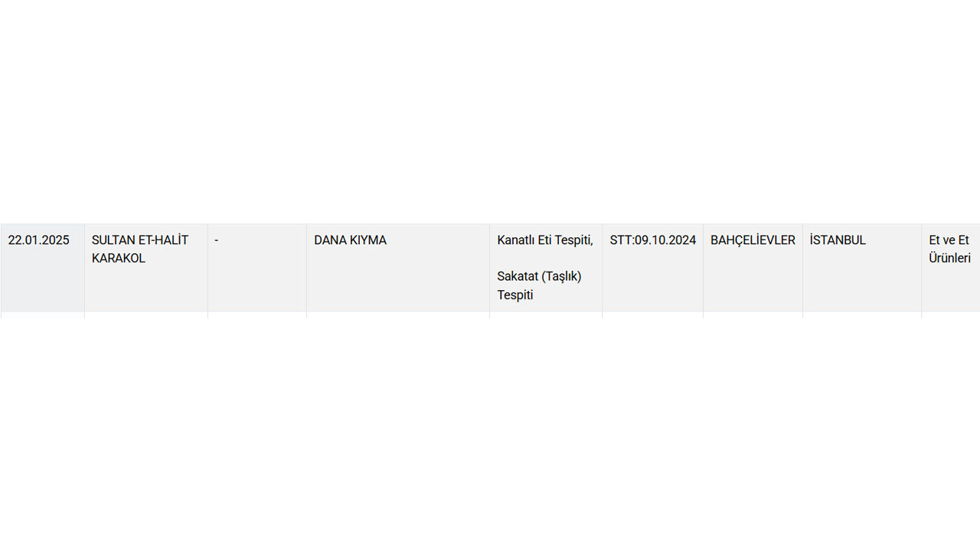Select the district BAHÇELİEVLER
Image resolution: width=980 pixels, height=551 pixels.
pyautogui.click(x=753, y=240)
